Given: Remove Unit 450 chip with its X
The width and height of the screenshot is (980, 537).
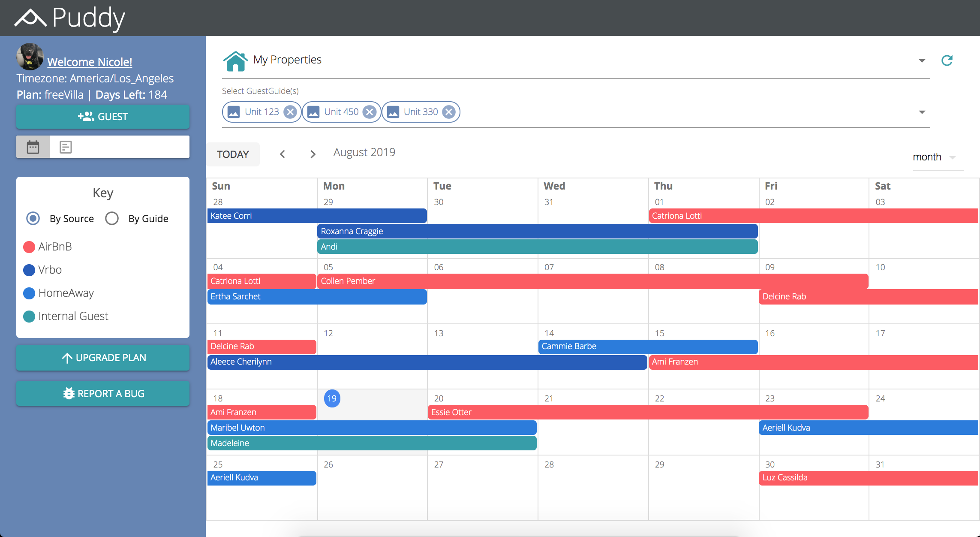Looking at the screenshot, I should tap(369, 112).
